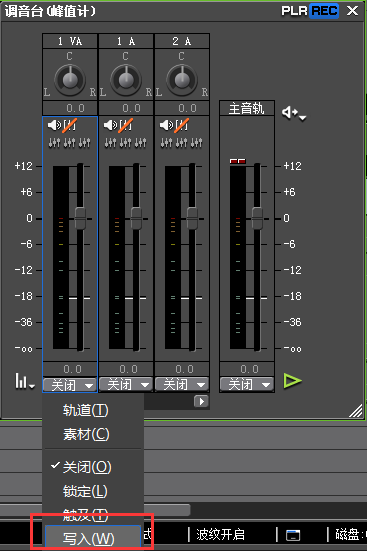Click the green play triangle in the mixer

pos(292,381)
